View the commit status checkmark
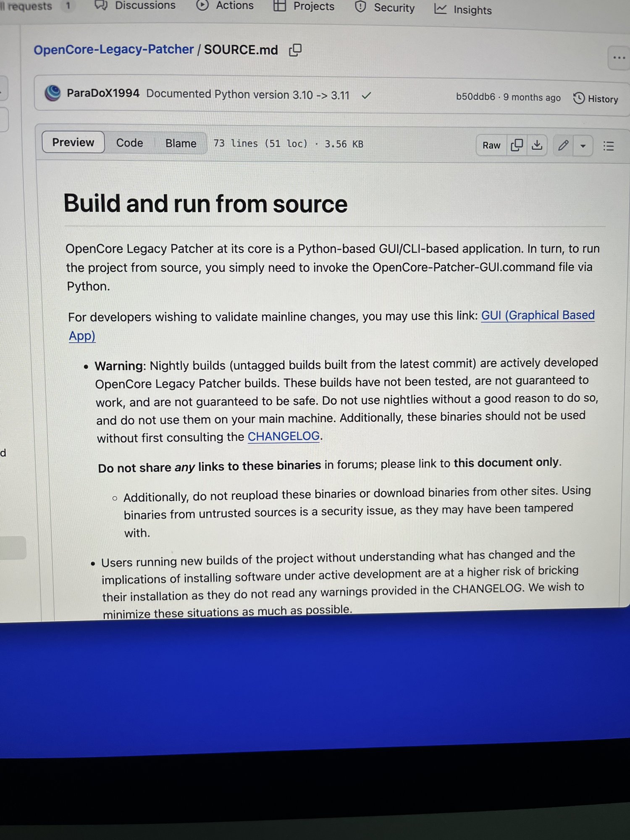 pos(366,96)
